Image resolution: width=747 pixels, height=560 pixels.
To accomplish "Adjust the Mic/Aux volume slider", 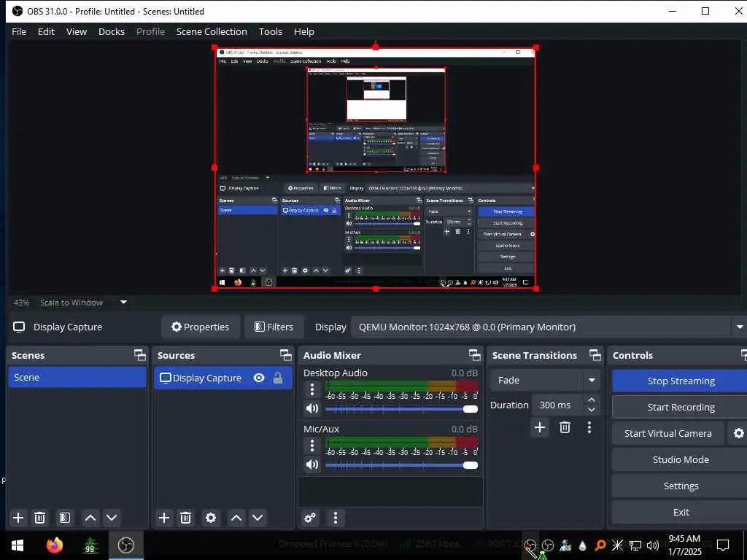I will point(402,465).
